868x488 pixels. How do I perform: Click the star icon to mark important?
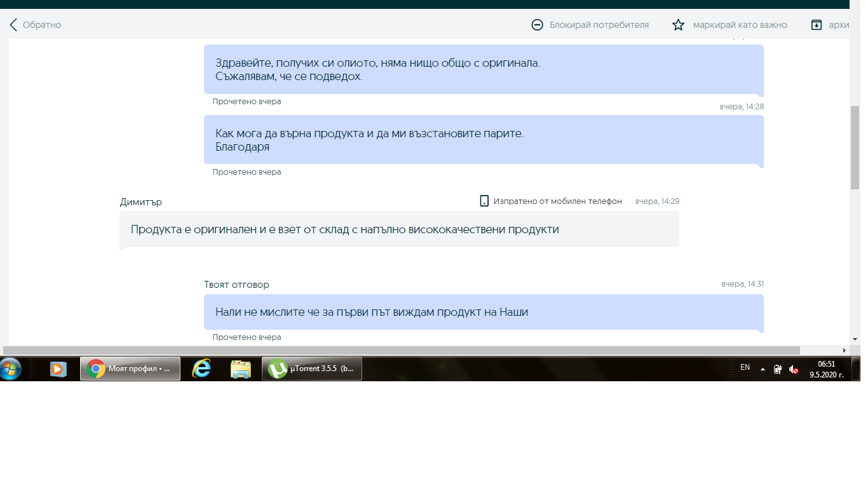pos(678,25)
